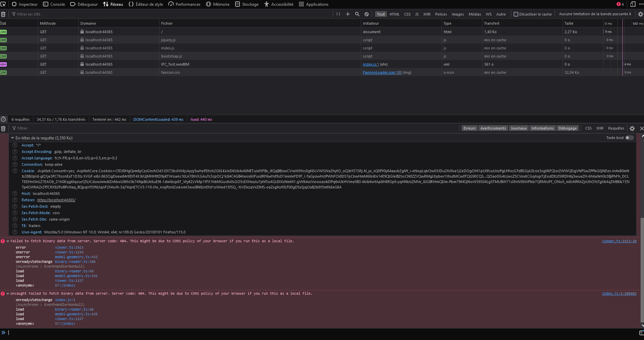The height and width of the screenshot is (340, 644).
Task: Enable the Avertissements console filter
Action: click(493, 128)
